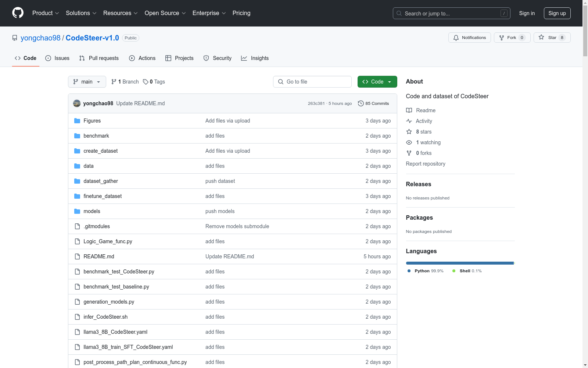The height and width of the screenshot is (368, 588).
Task: Click the Go to file search field
Action: click(312, 82)
